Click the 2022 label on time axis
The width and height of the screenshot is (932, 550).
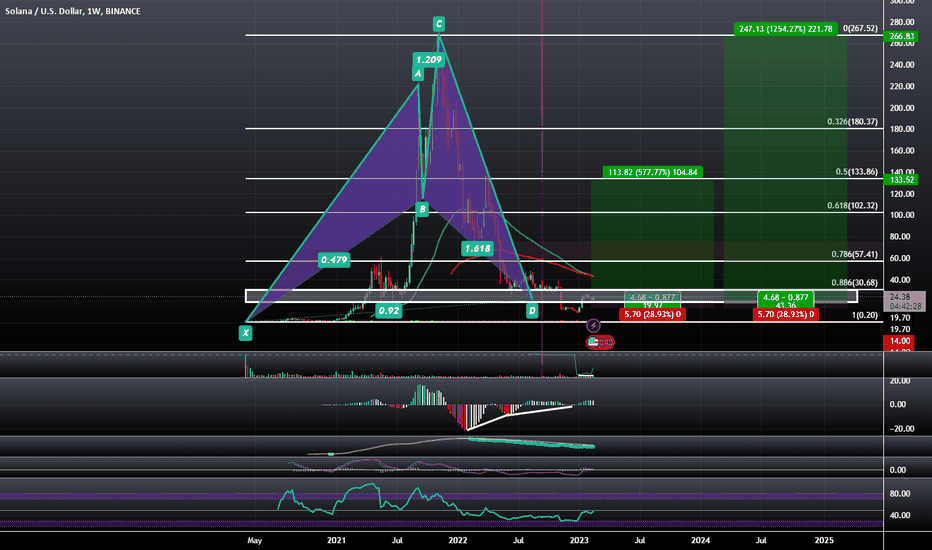[x=458, y=540]
